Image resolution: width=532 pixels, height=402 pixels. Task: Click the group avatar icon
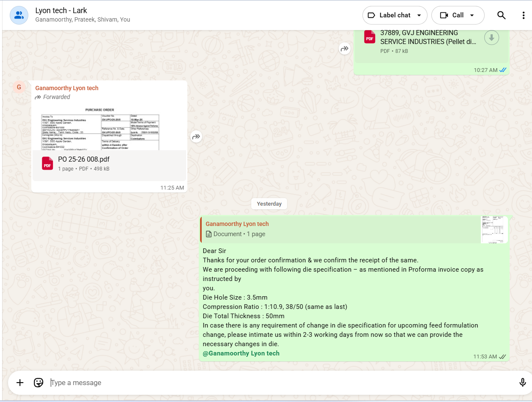(19, 15)
